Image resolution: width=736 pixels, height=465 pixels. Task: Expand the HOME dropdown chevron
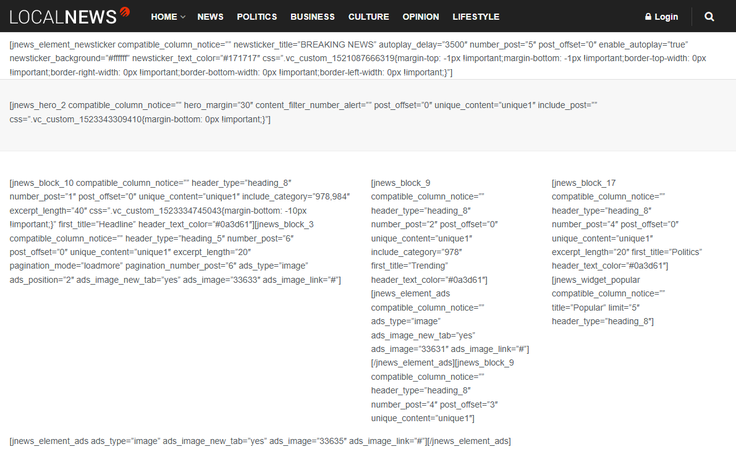tap(182, 17)
